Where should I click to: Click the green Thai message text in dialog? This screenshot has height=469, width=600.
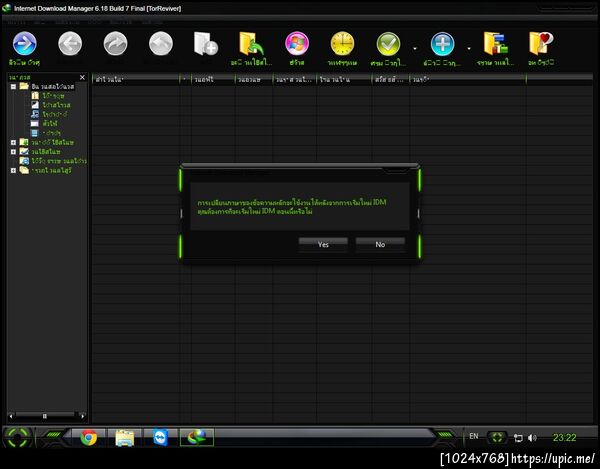point(292,207)
